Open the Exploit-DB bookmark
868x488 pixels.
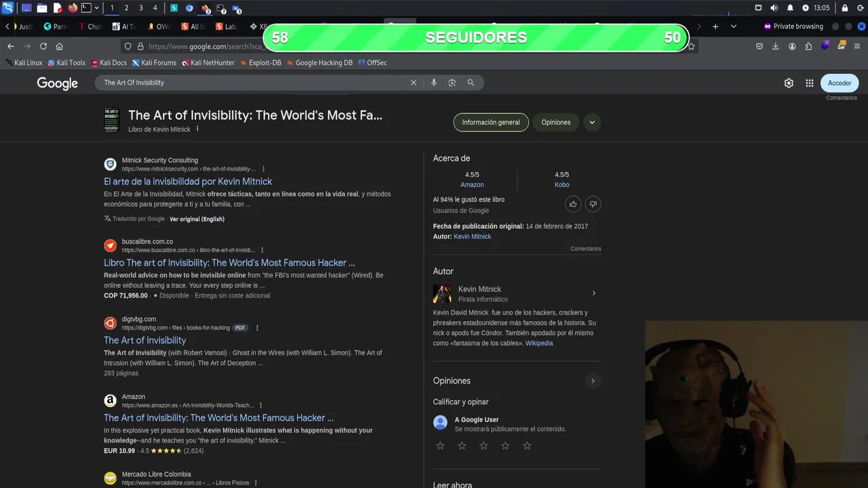(260, 62)
